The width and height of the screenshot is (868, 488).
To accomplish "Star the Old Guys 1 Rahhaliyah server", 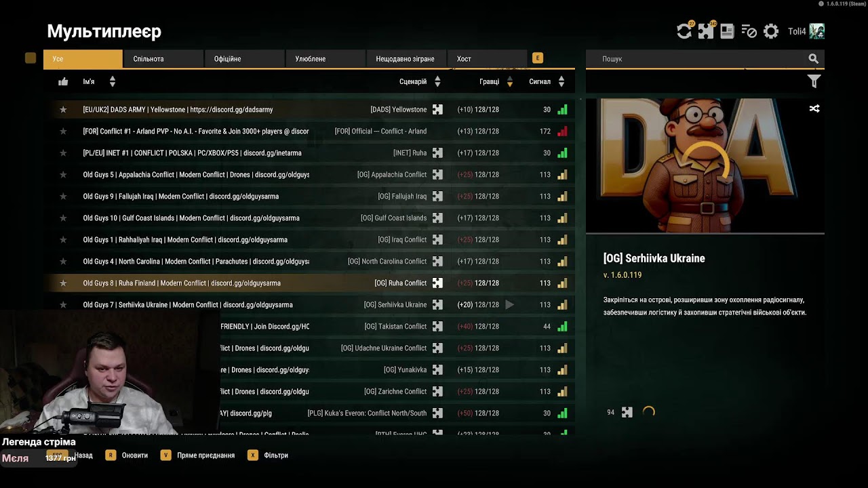I will pos(63,240).
